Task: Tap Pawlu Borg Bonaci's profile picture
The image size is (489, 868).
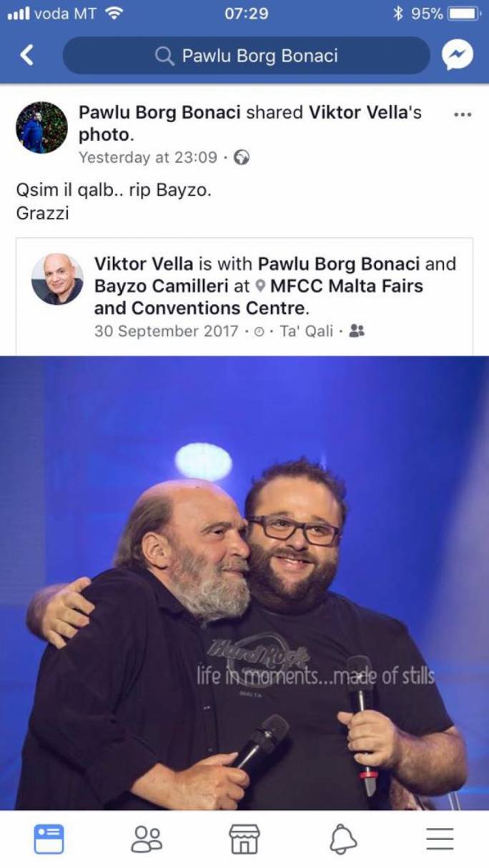Action: 41,127
